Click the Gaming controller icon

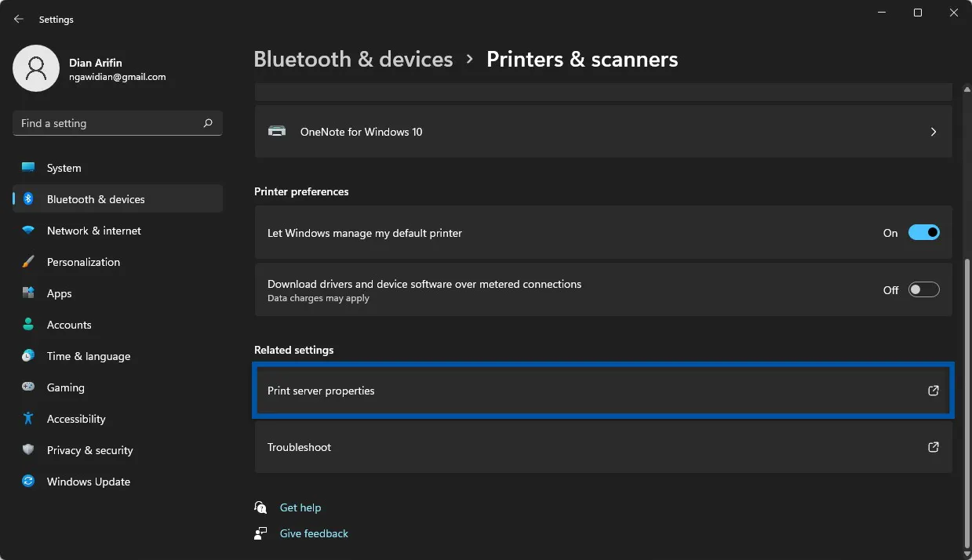tap(30, 387)
